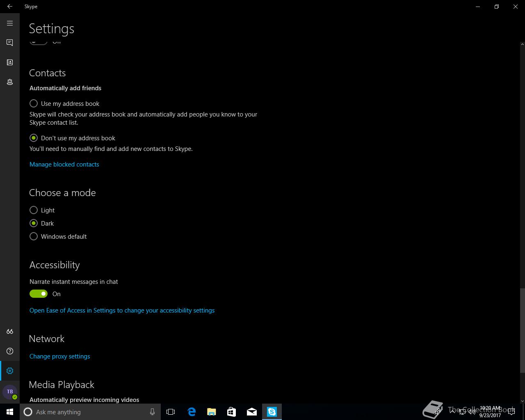This screenshot has width=525, height=420.
Task: Open Manage blocked contacts link
Action: click(x=64, y=164)
